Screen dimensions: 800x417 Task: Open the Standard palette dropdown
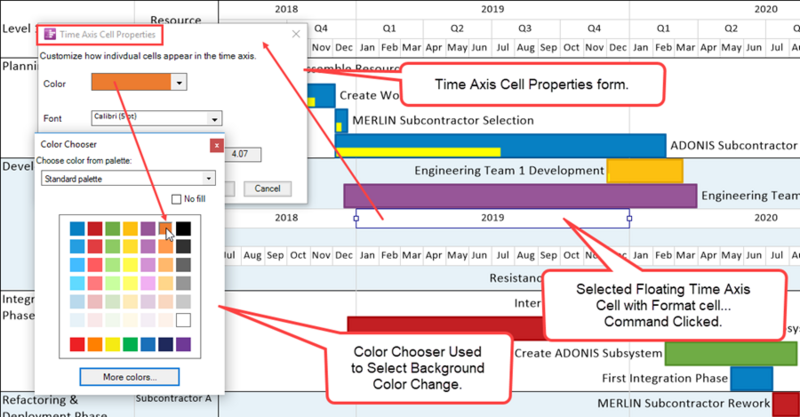click(208, 179)
